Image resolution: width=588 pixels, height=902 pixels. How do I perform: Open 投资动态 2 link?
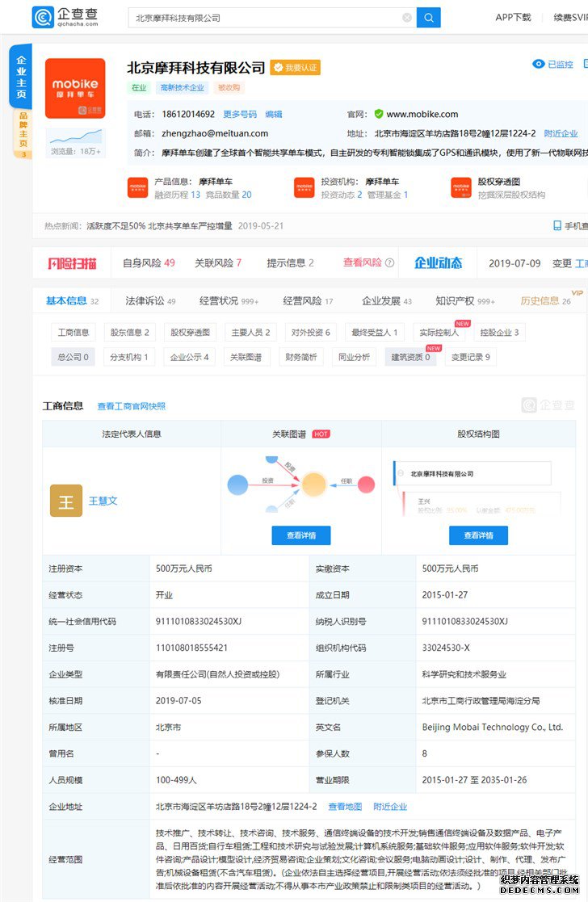click(x=342, y=195)
